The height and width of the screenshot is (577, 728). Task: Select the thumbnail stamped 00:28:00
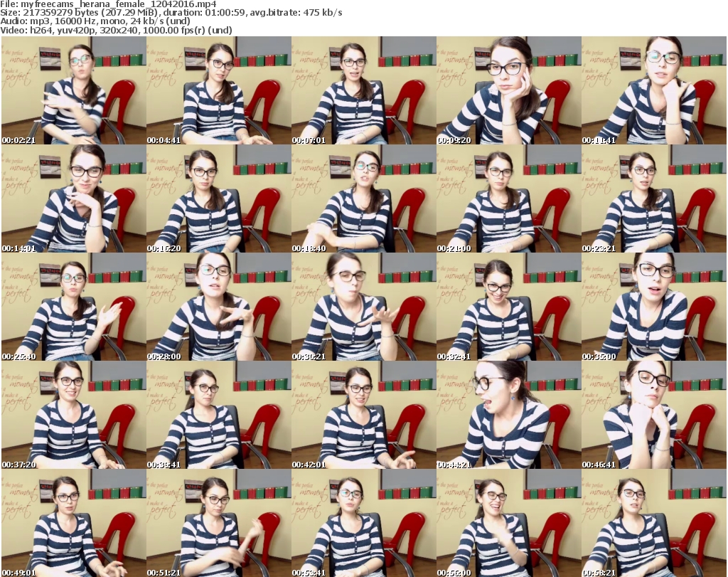[x=219, y=307]
